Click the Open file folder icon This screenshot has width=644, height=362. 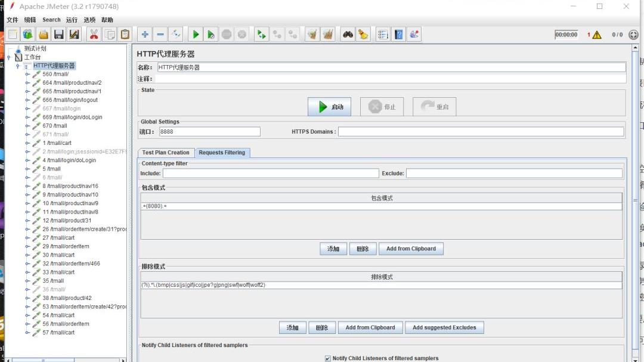[x=44, y=35]
